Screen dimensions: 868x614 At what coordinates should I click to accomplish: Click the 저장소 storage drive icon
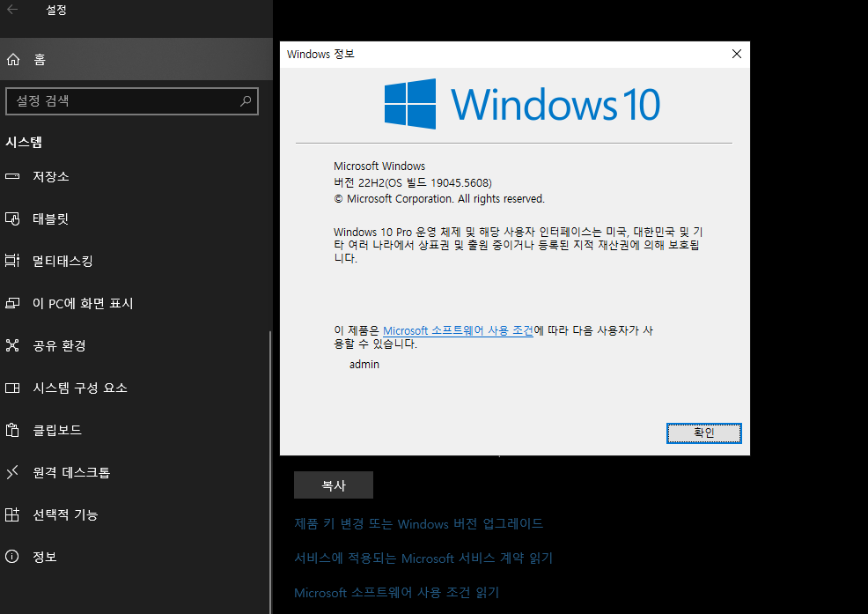[x=12, y=176]
